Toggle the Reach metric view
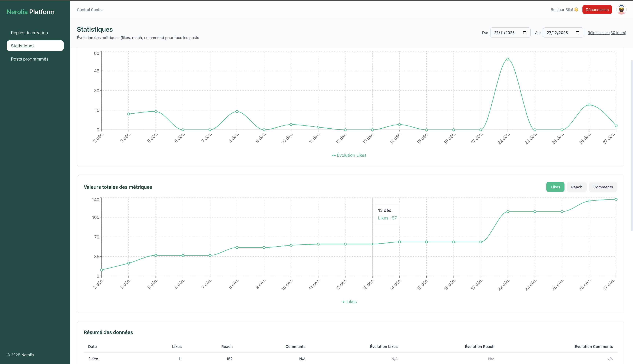 tap(576, 187)
